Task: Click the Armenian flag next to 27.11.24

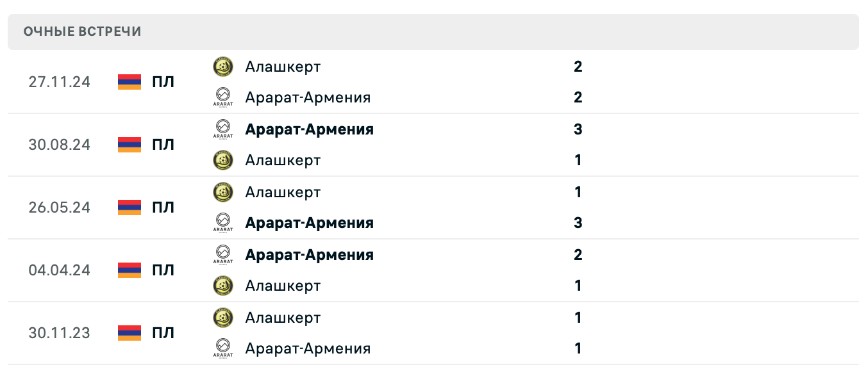Action: click(129, 81)
